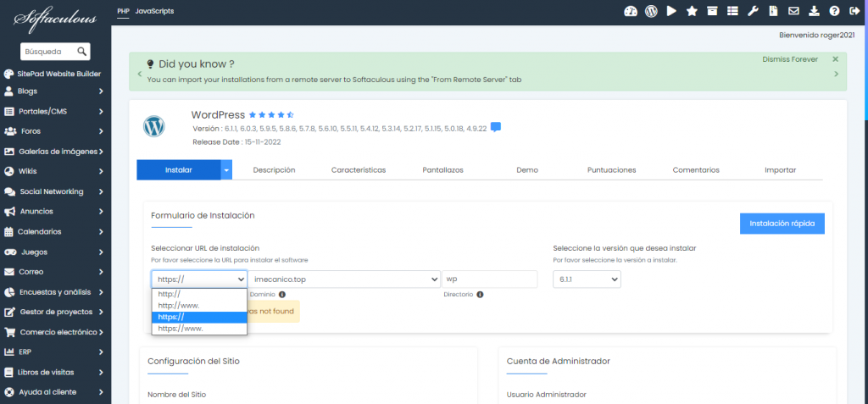Open WordPress manager icon in top bar
This screenshot has width=868, height=404.
click(651, 11)
